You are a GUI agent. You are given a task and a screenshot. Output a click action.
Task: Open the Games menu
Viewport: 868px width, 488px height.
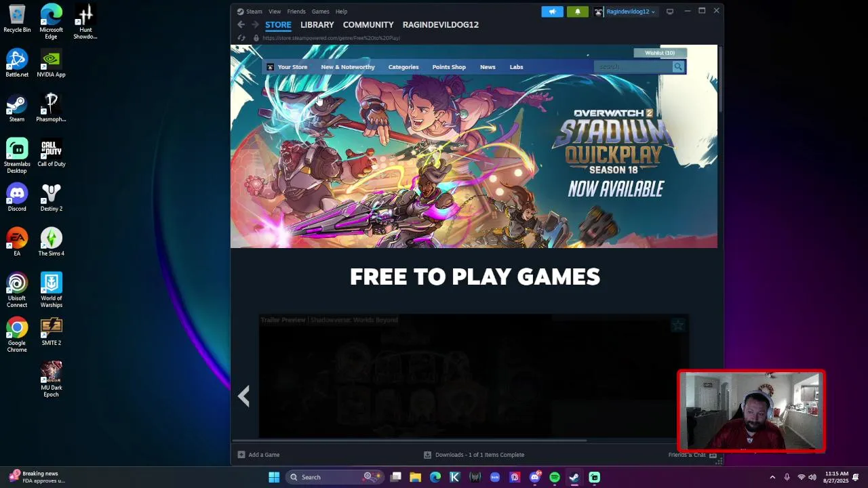[321, 12]
